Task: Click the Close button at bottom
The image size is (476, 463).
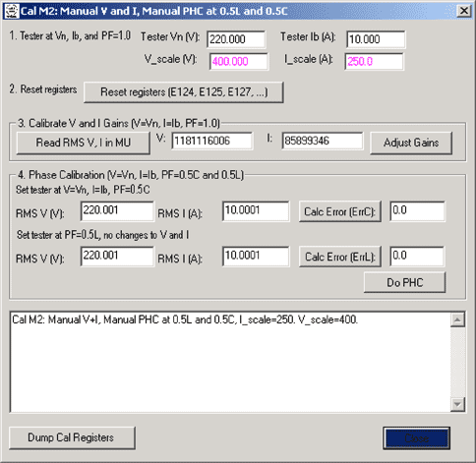Action: tap(416, 438)
